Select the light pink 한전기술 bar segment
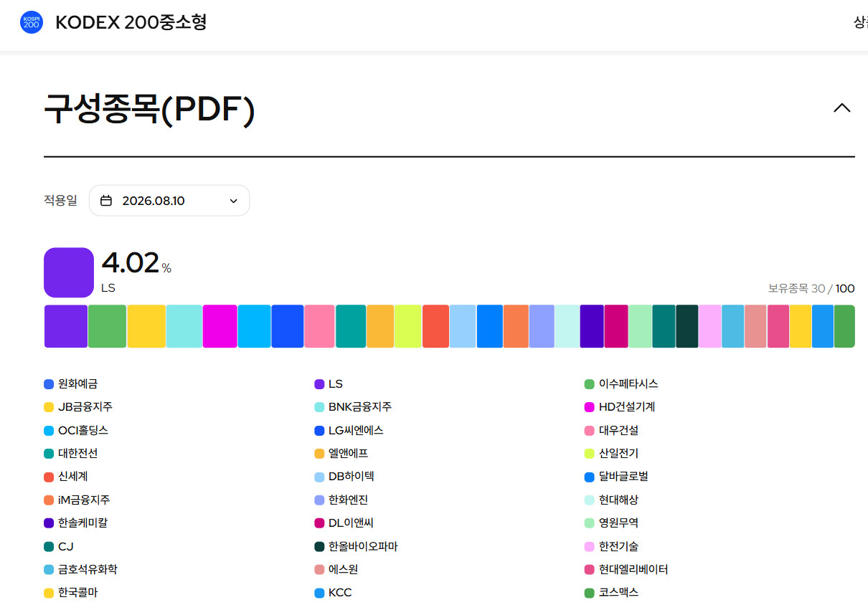The image size is (868, 610). click(x=710, y=326)
